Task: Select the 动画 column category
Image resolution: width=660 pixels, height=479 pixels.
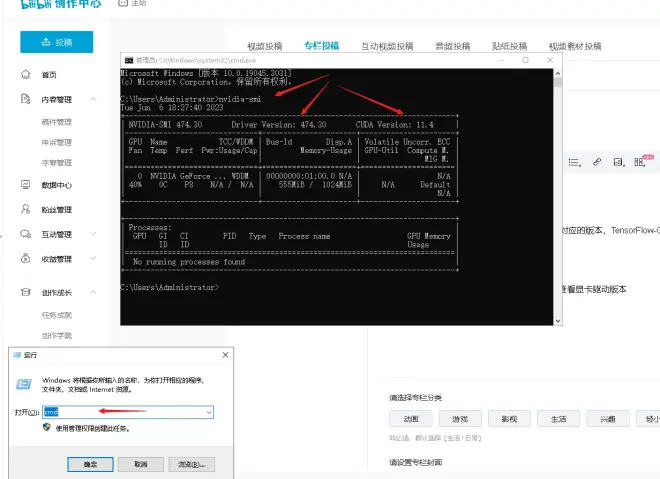Action: 411,419
